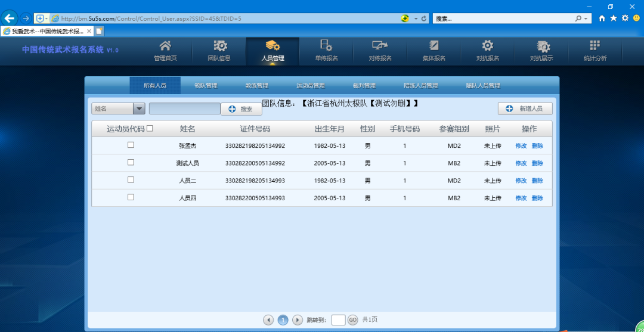
Task: Open 团队信息 gear icon in navigation
Action: 219,46
